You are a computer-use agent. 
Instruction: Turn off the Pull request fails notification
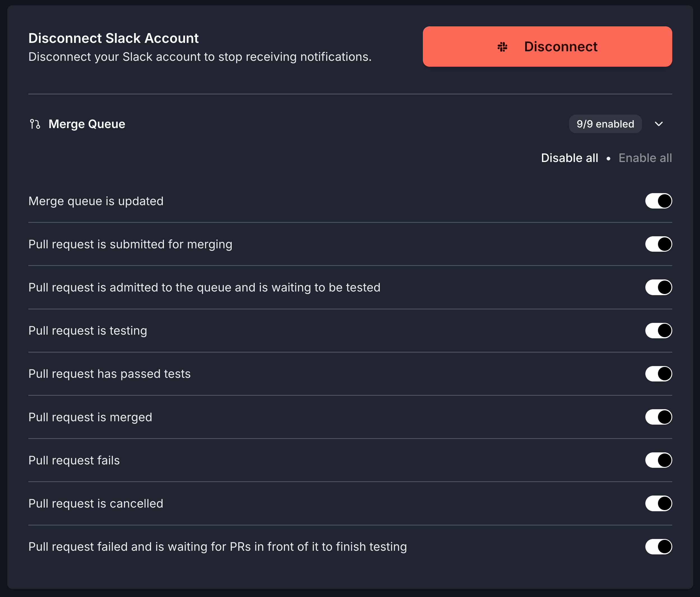click(x=658, y=460)
